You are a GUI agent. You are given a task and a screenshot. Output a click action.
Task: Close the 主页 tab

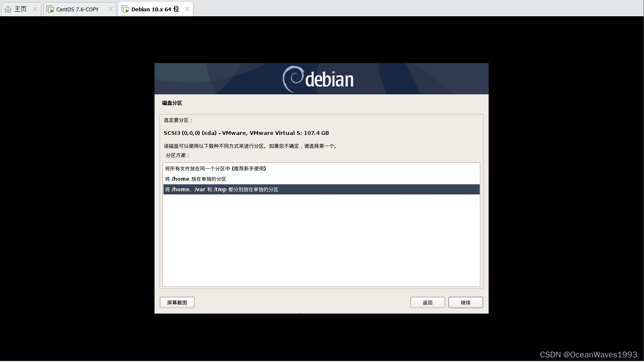[x=35, y=9]
